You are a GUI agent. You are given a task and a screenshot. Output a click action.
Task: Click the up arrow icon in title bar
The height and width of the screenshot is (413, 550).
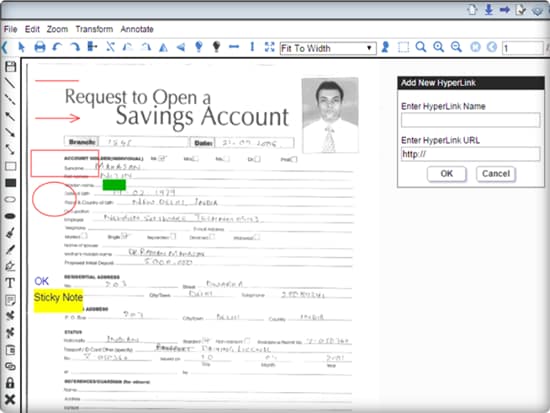pyautogui.click(x=472, y=9)
